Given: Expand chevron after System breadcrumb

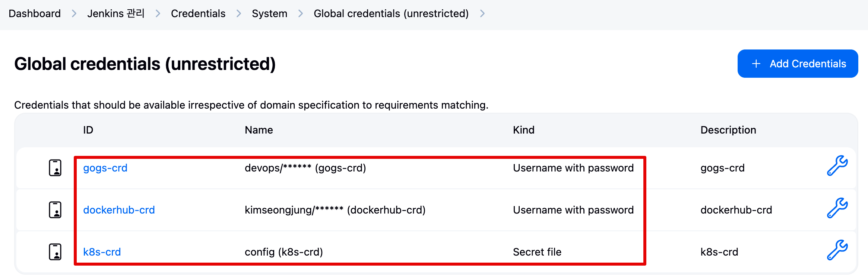Looking at the screenshot, I should (x=301, y=14).
